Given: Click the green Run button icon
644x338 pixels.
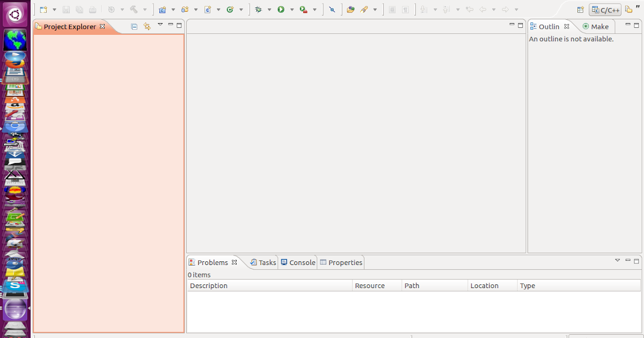Looking at the screenshot, I should click(281, 10).
